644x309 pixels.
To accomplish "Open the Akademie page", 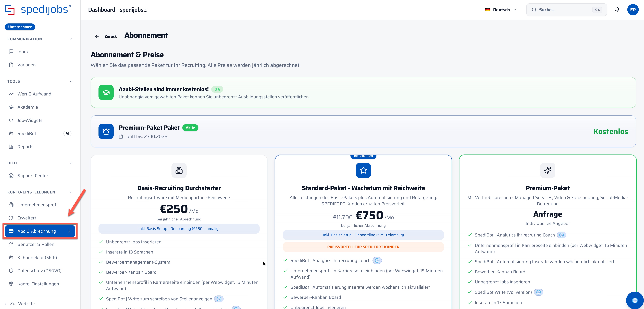I will tap(40, 107).
